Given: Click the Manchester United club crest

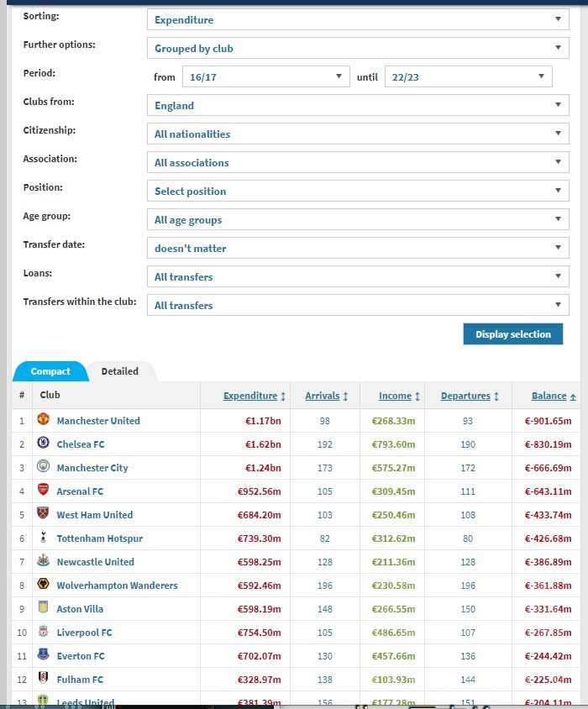Looking at the screenshot, I should coord(44,420).
